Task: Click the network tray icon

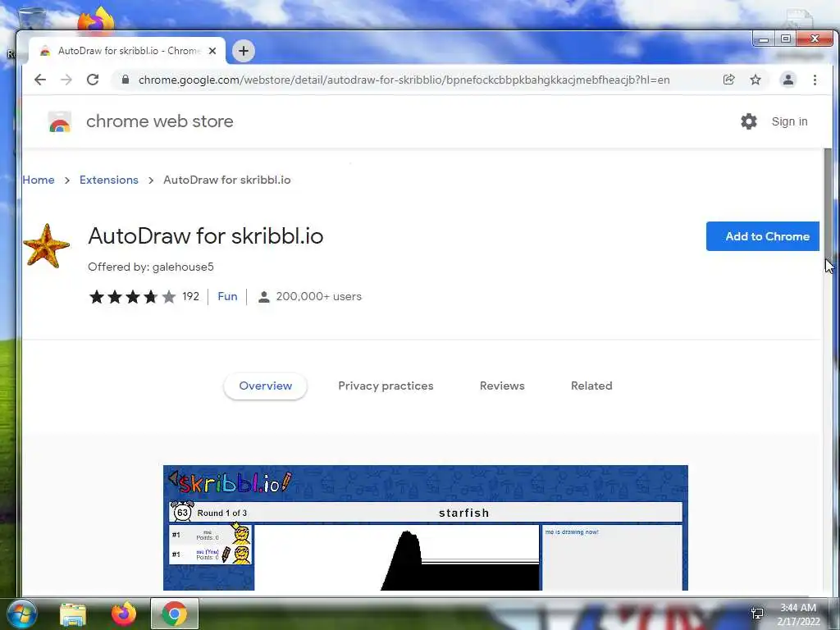Action: coord(757,614)
